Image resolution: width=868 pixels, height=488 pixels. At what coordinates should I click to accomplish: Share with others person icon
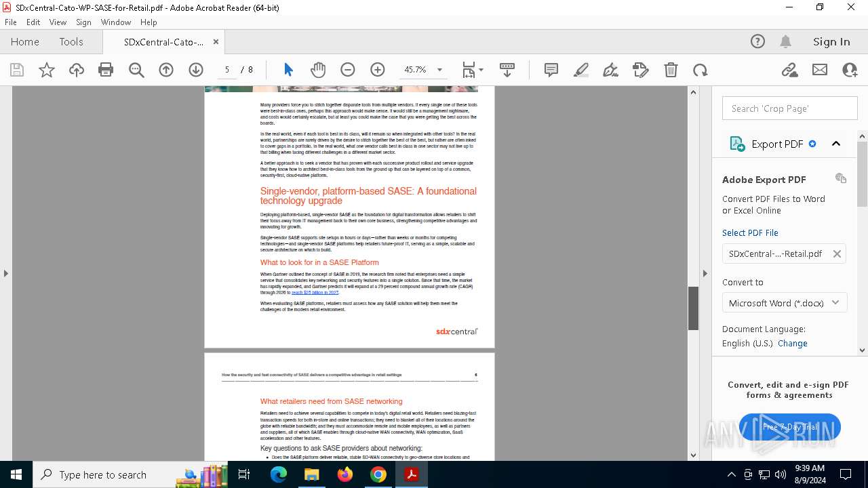[850, 70]
